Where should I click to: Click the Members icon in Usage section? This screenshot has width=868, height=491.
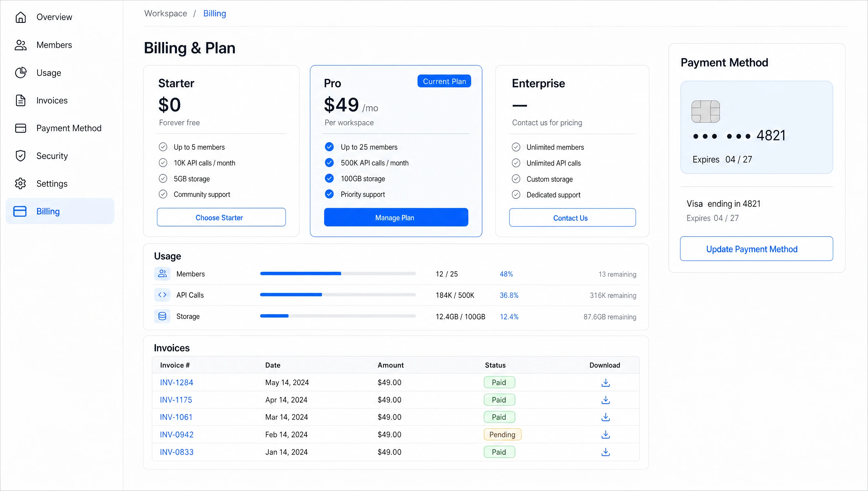[x=162, y=274]
